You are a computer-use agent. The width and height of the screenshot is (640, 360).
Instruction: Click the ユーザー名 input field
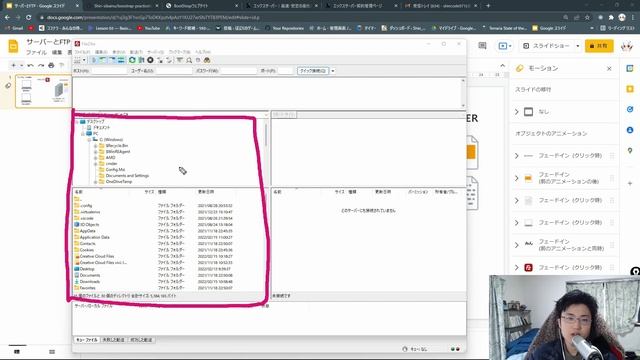pyautogui.click(x=174, y=71)
